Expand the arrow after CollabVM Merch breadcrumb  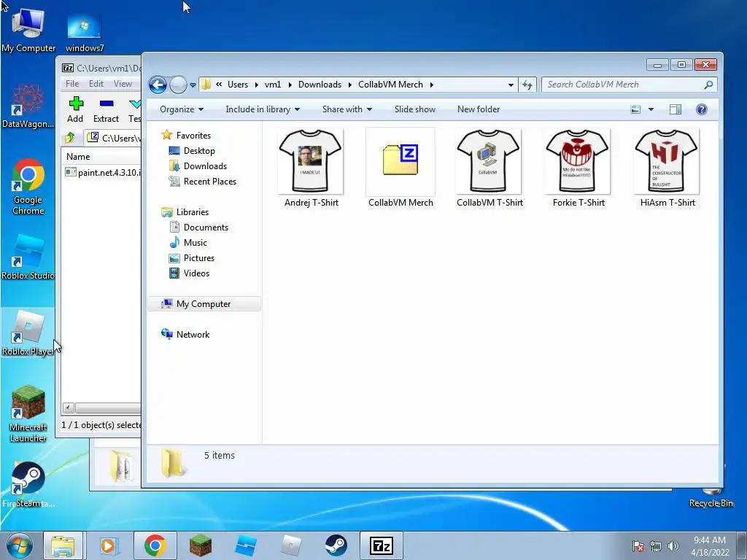pos(432,85)
